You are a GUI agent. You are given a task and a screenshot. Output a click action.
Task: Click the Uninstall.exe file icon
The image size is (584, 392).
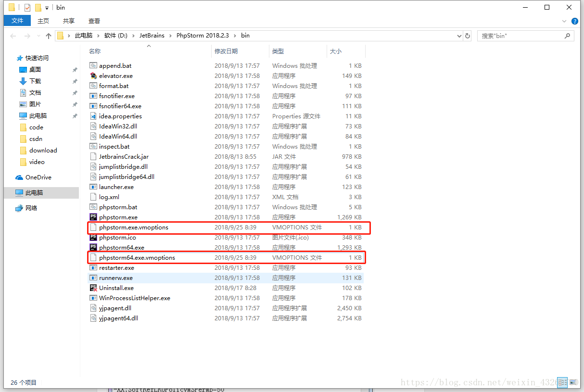pos(94,288)
